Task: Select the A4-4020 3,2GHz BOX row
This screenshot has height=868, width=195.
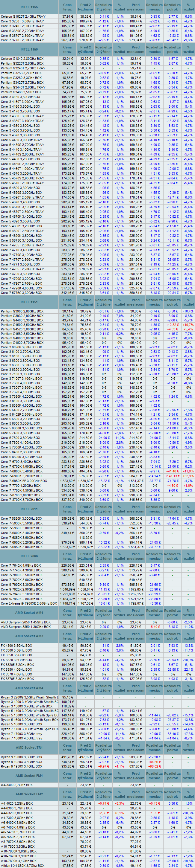Action: (x=98, y=803)
